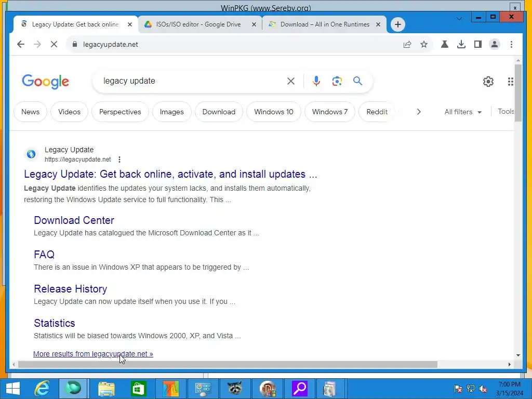Select the Windows 7 filter chip
Viewport: 532px width, 399px height.
pos(330,112)
